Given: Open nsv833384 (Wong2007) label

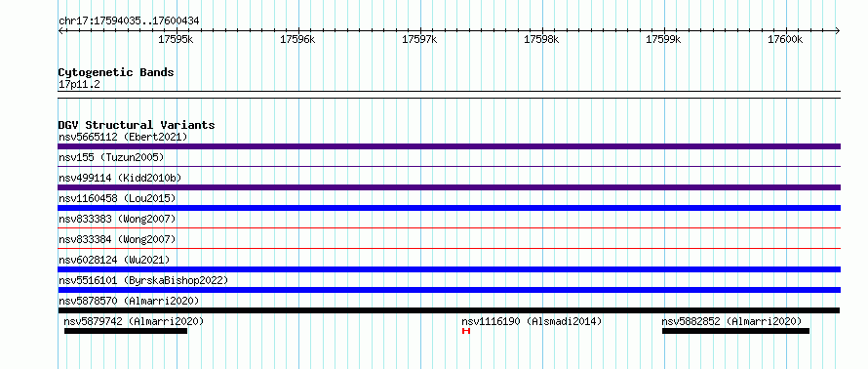Looking at the screenshot, I should pos(117,239).
